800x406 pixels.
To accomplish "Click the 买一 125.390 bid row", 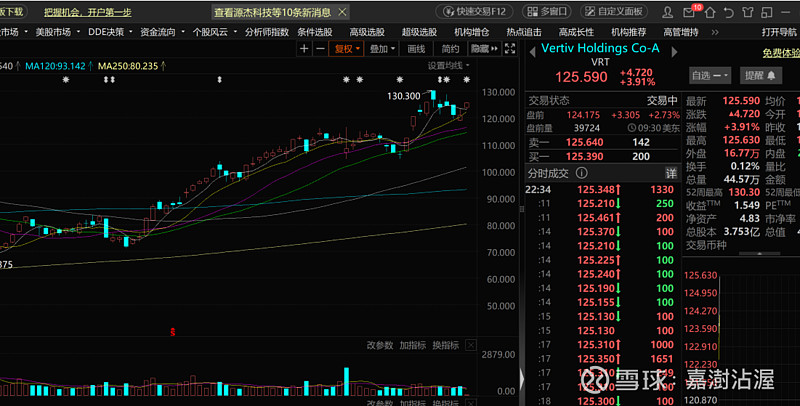I will [603, 157].
